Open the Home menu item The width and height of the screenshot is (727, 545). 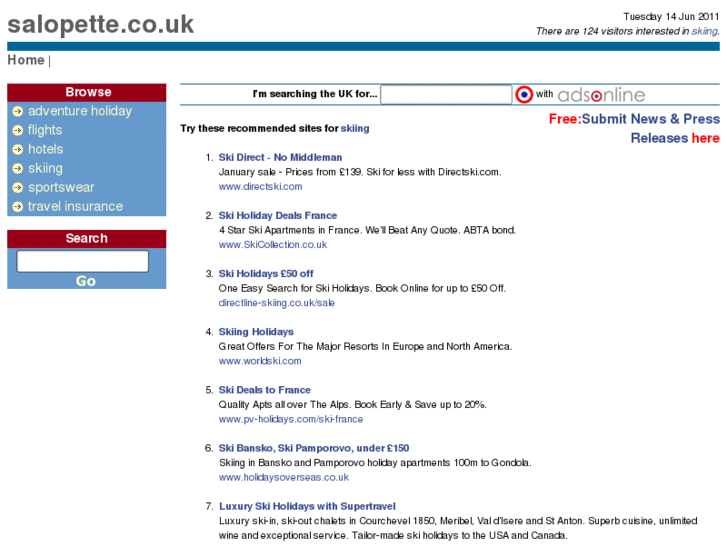click(26, 60)
